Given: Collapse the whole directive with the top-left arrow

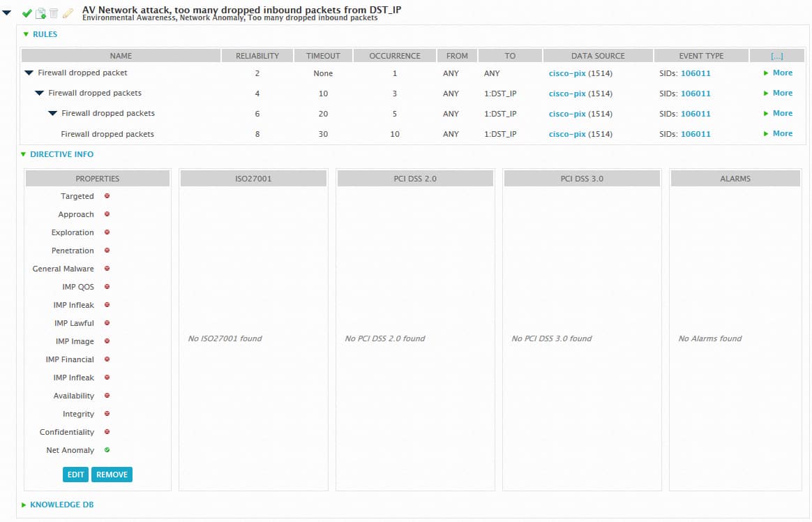Looking at the screenshot, I should pos(7,13).
